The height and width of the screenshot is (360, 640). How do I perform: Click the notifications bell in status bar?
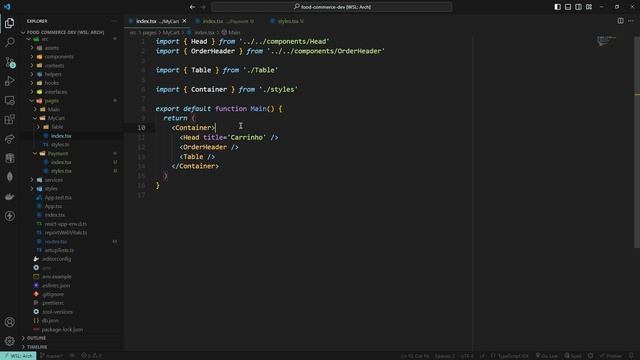[x=631, y=356]
